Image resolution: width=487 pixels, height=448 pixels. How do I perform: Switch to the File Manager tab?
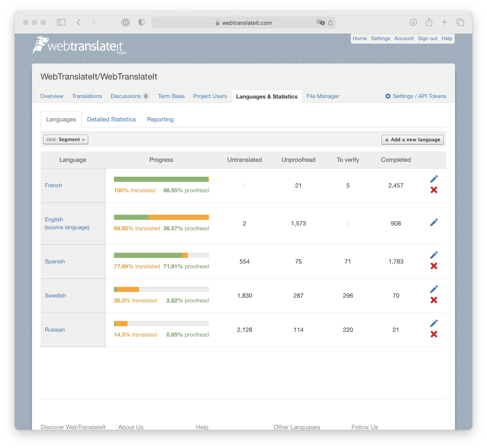(323, 96)
